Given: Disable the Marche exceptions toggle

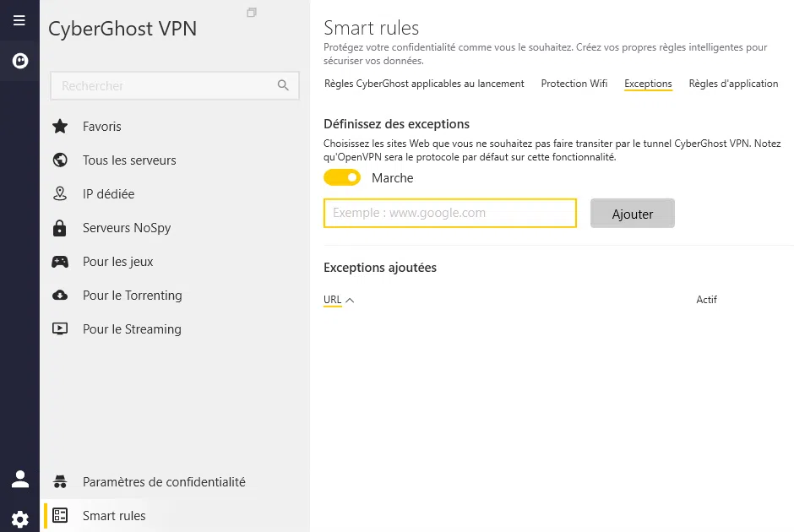Looking at the screenshot, I should (x=342, y=177).
